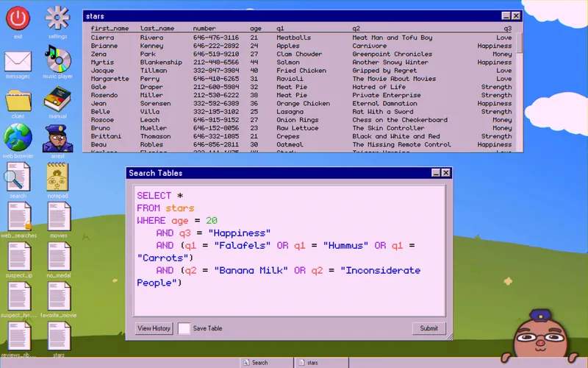Click the number column header
Viewport: 588px width, 368px height.
pos(204,28)
